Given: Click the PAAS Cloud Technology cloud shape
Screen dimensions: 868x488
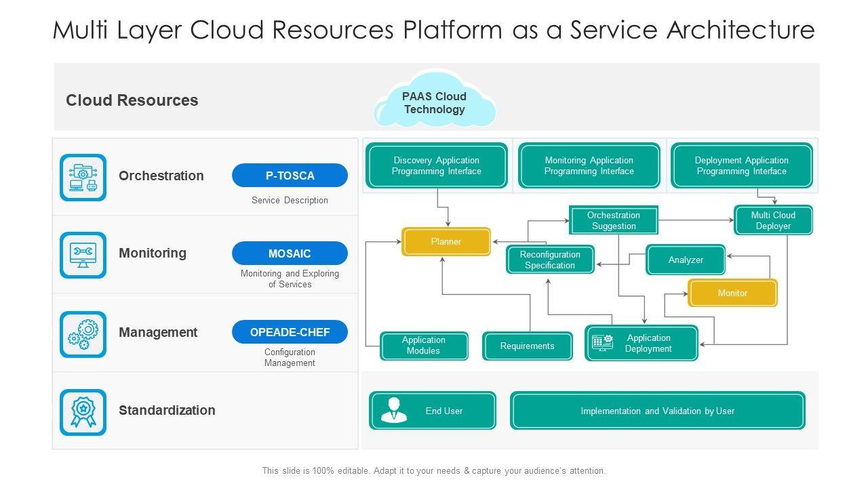Looking at the screenshot, I should 434,103.
